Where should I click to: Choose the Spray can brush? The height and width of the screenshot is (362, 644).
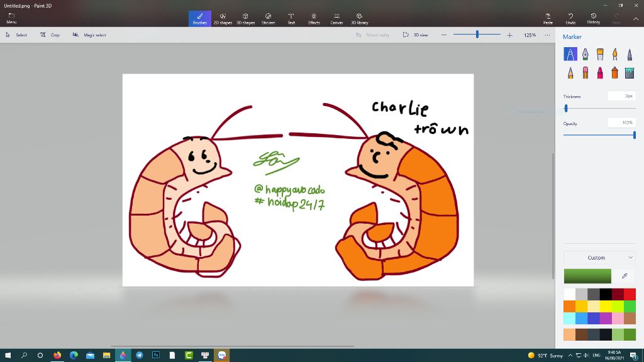[x=614, y=73]
